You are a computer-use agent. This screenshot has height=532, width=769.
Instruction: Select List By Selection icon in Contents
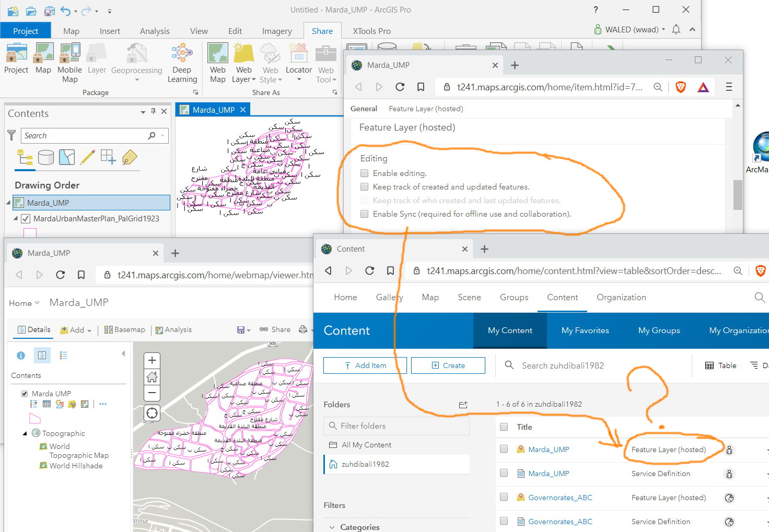pos(67,157)
